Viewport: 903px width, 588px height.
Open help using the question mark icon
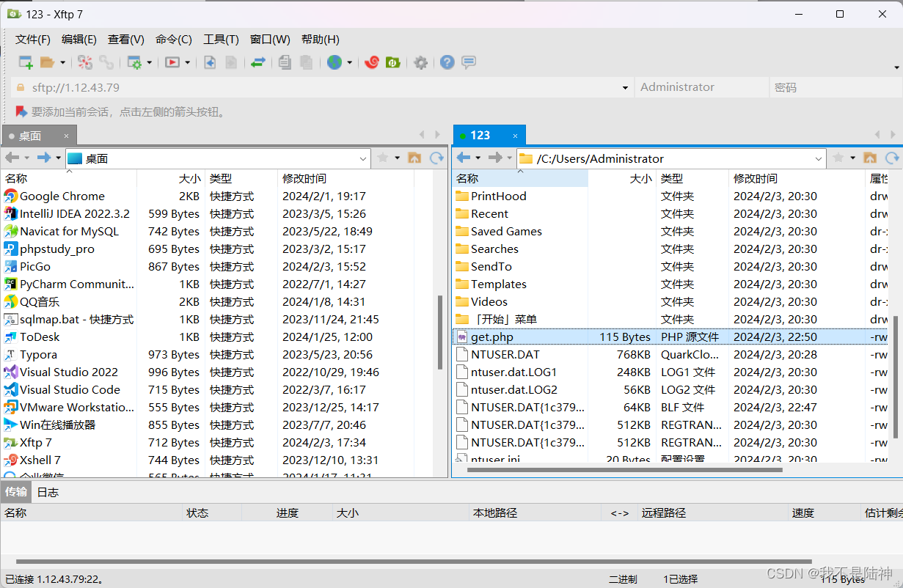[x=447, y=62]
